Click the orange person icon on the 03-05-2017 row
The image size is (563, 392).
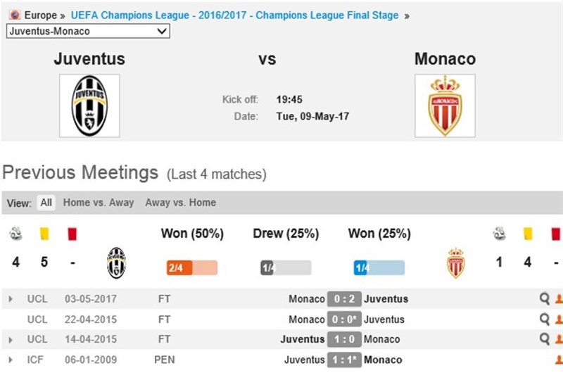(559, 299)
